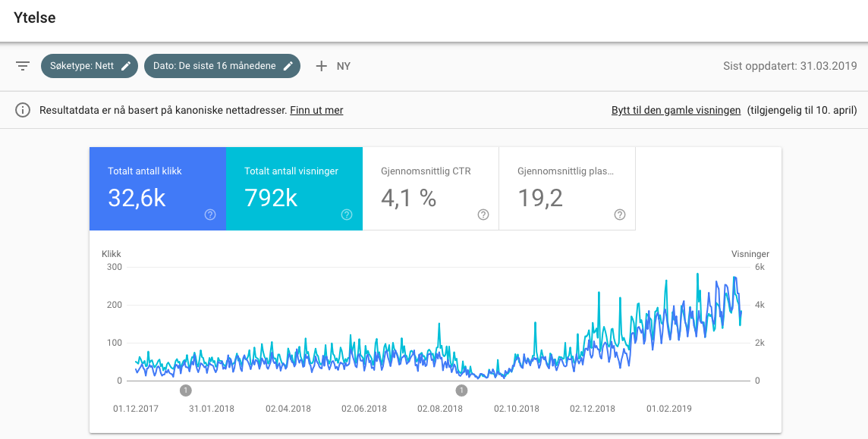Click the 300 left axis value

pyautogui.click(x=114, y=267)
